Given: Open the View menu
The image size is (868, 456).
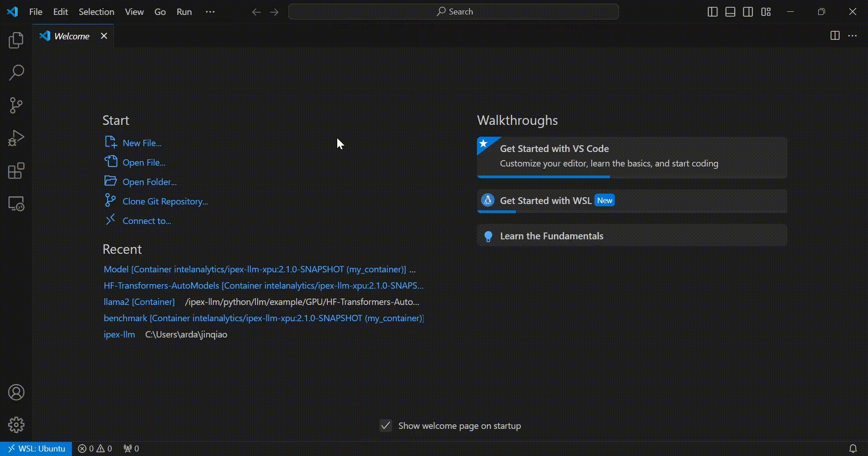Looking at the screenshot, I should tap(134, 12).
